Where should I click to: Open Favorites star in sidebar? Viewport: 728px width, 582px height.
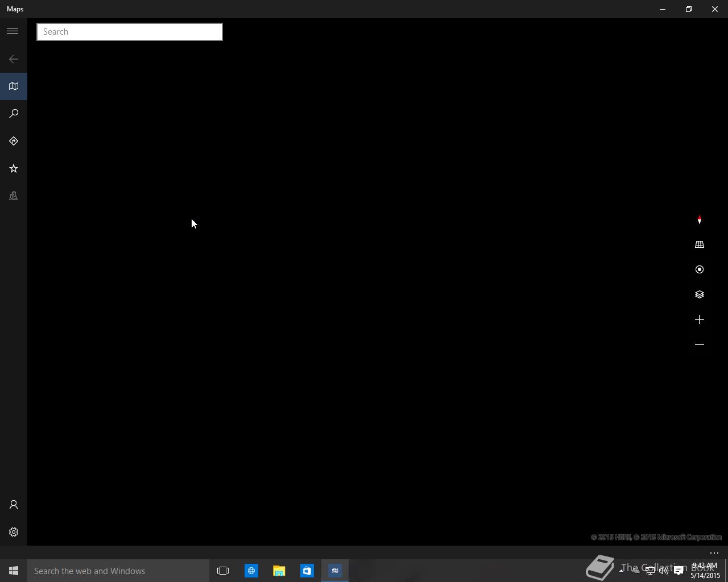(x=14, y=168)
